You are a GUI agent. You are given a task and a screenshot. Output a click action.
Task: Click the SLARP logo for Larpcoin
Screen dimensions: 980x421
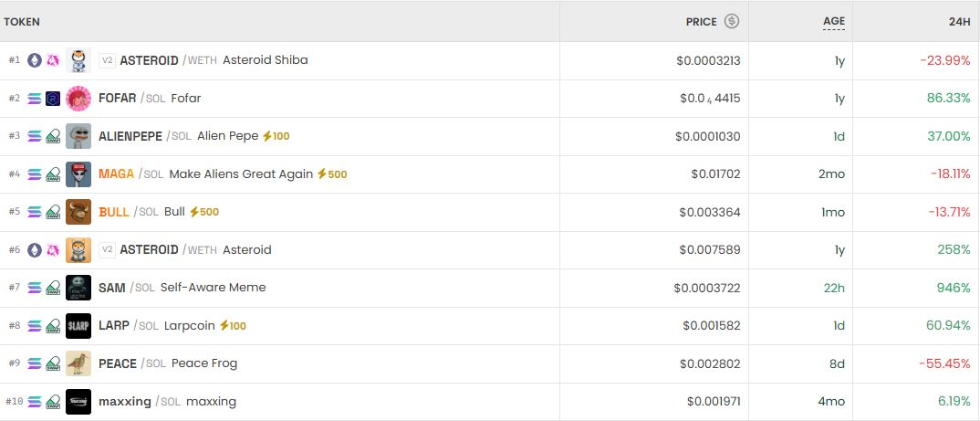(78, 325)
